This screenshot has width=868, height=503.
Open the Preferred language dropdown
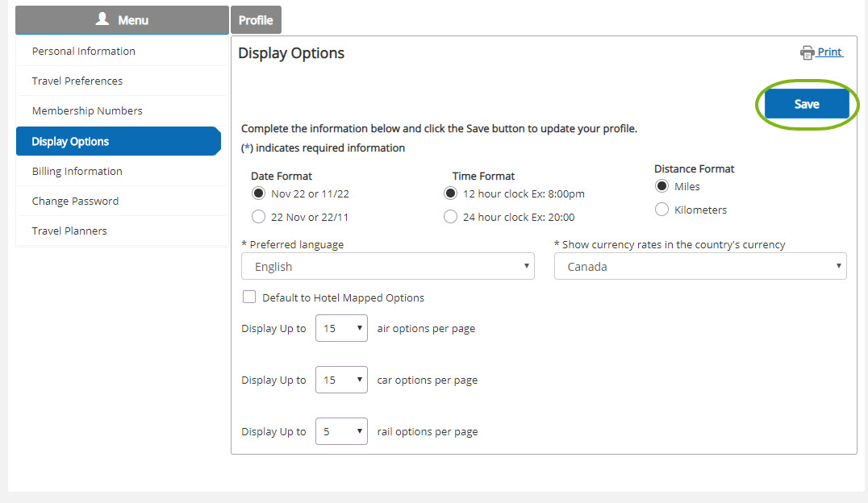[x=387, y=266]
